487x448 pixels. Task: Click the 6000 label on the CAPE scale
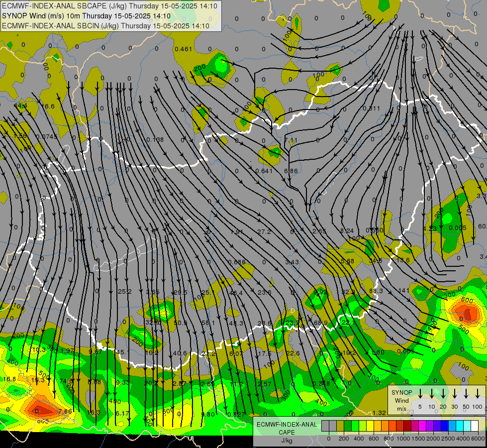click(x=478, y=439)
